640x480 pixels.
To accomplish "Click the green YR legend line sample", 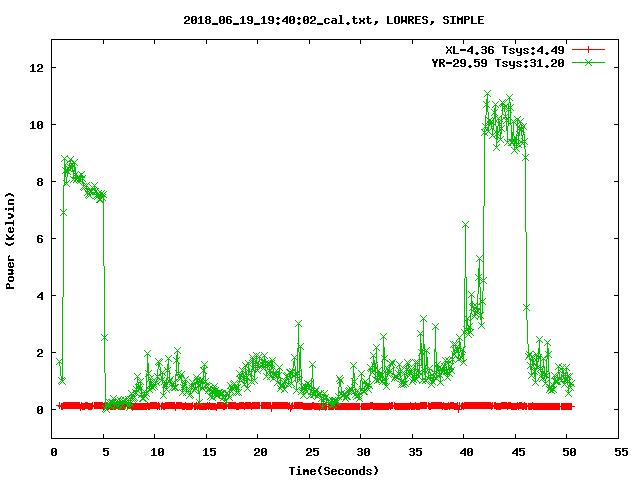I will pyautogui.click(x=588, y=62).
